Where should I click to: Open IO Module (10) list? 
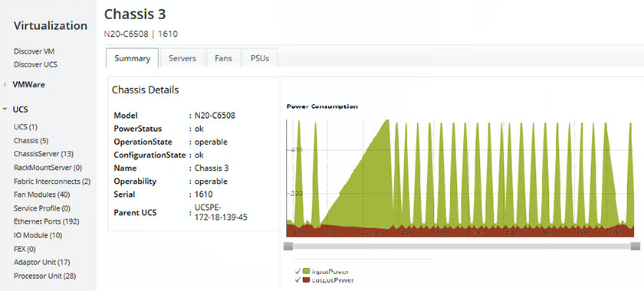pos(38,235)
